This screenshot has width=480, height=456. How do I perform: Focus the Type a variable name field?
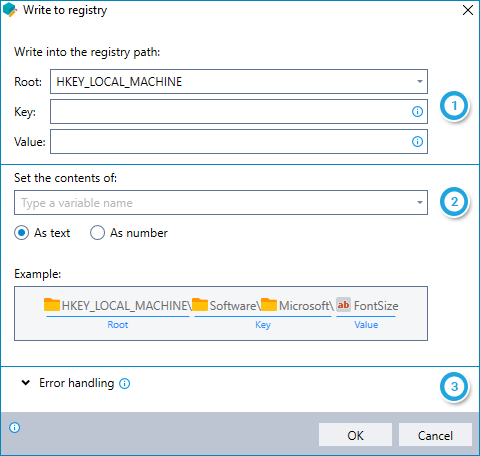click(221, 203)
